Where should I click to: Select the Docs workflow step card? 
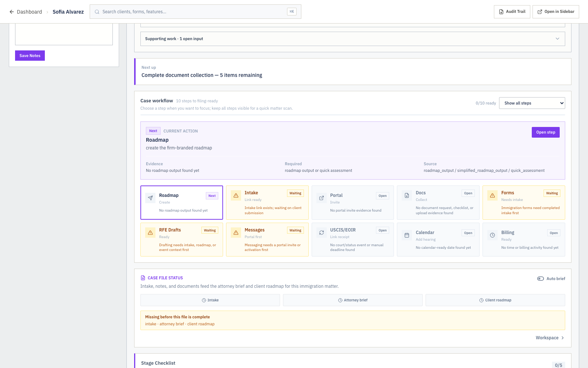438,202
